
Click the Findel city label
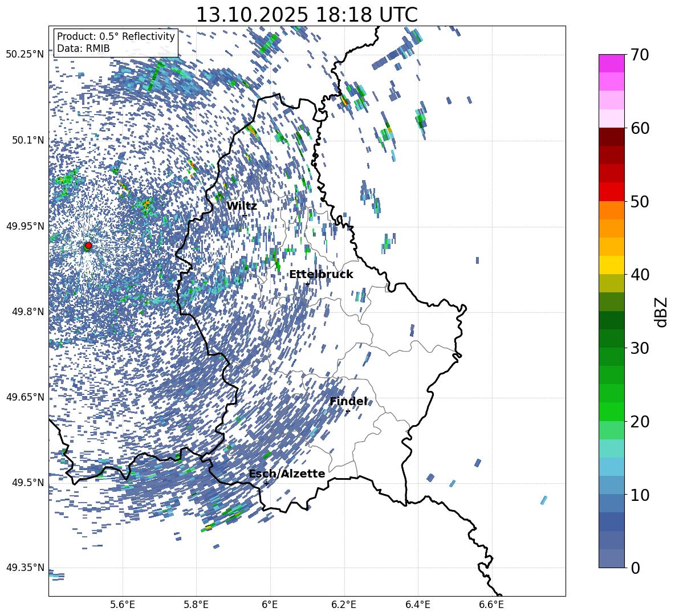(x=348, y=401)
